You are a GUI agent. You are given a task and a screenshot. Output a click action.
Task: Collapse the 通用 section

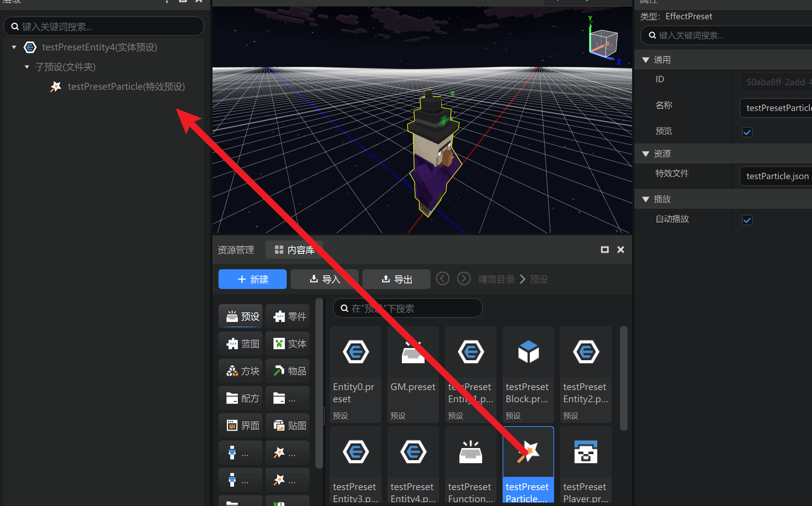646,60
